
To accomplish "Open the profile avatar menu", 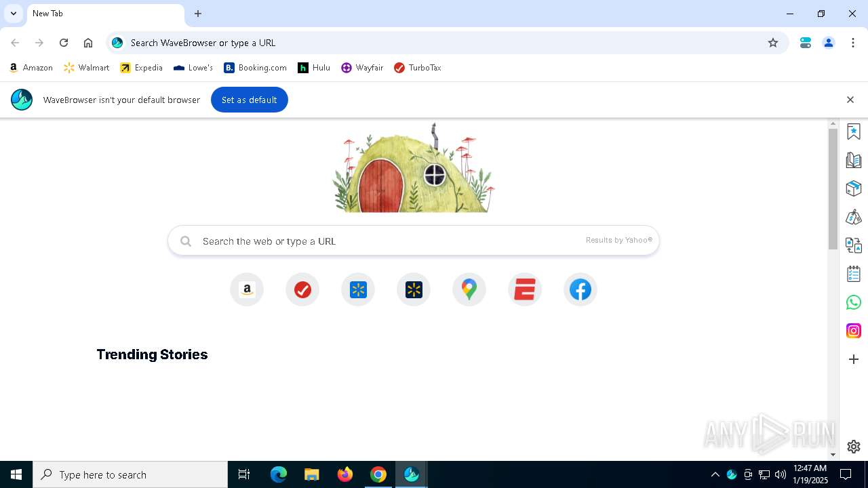I will tap(829, 43).
